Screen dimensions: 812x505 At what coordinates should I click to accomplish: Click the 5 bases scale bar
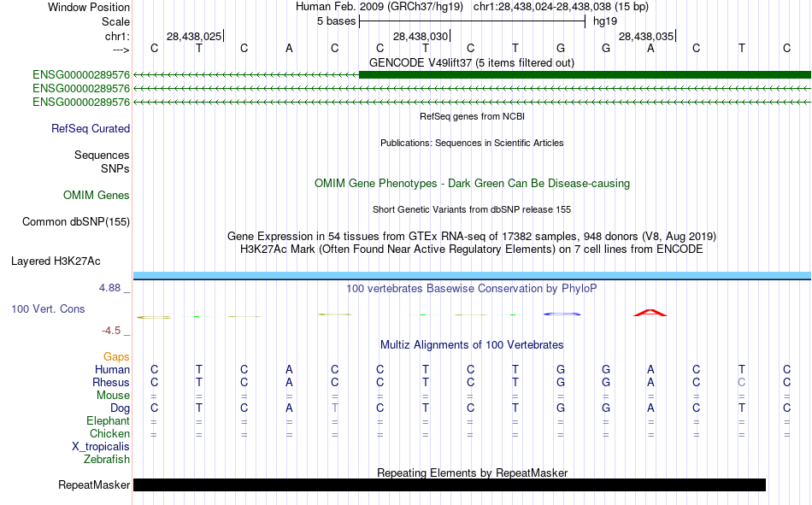(473, 21)
